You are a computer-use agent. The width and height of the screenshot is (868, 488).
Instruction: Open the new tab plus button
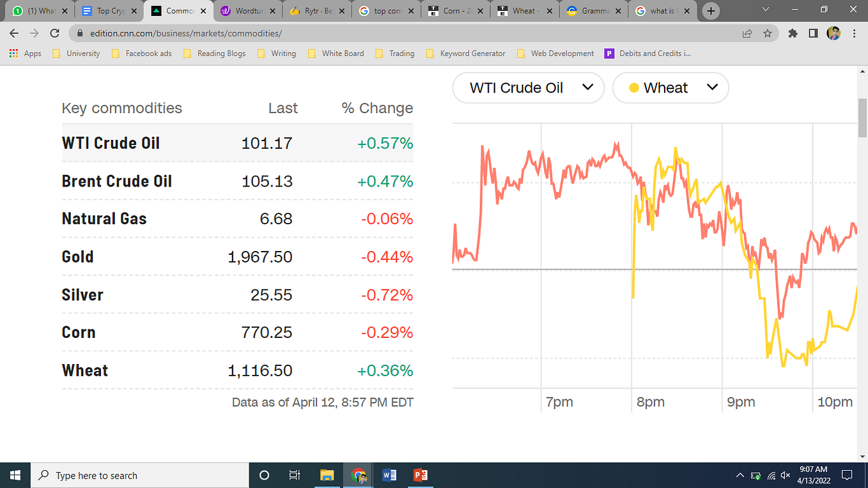pos(711,11)
